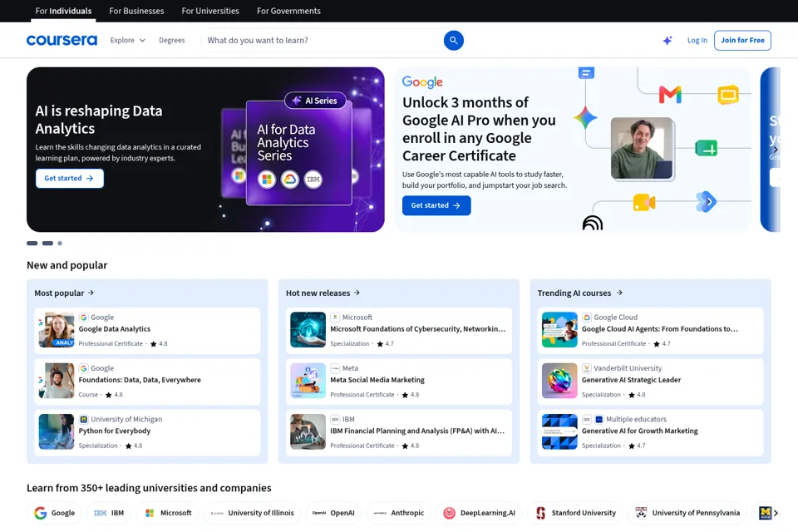The image size is (798, 532).
Task: Click the Join for Free button
Action: point(742,40)
